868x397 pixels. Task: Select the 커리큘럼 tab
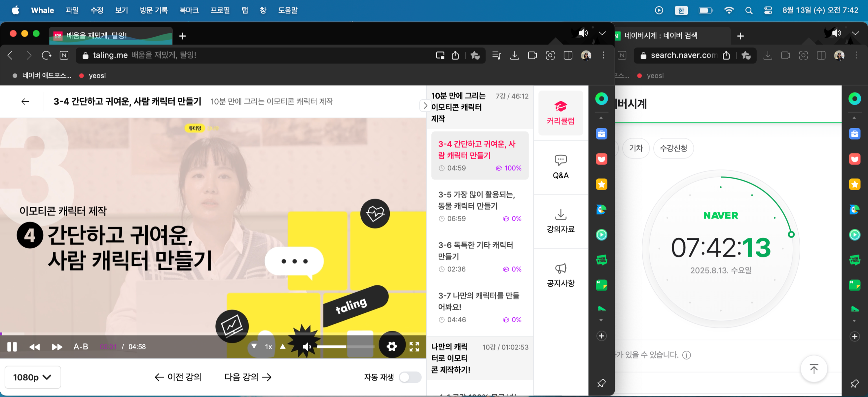pos(560,113)
